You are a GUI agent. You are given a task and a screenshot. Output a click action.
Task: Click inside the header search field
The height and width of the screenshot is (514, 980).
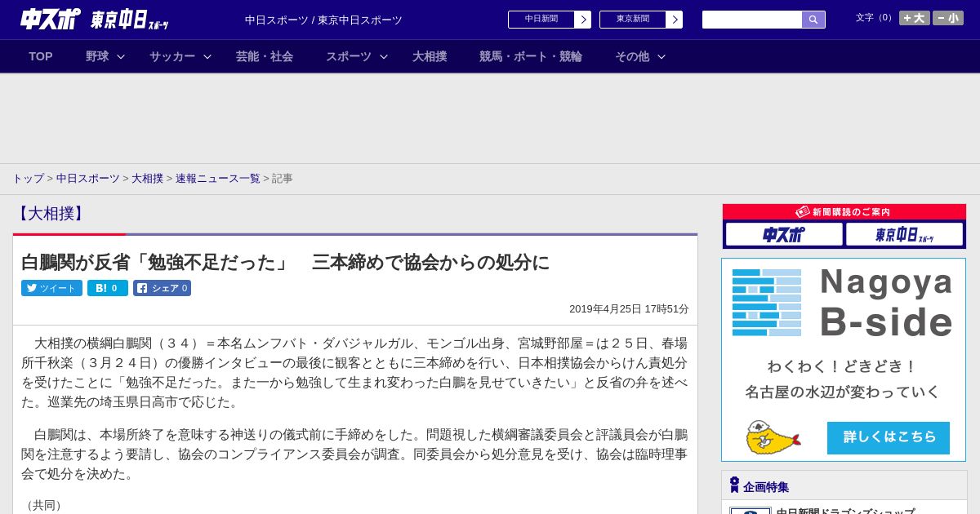click(752, 20)
